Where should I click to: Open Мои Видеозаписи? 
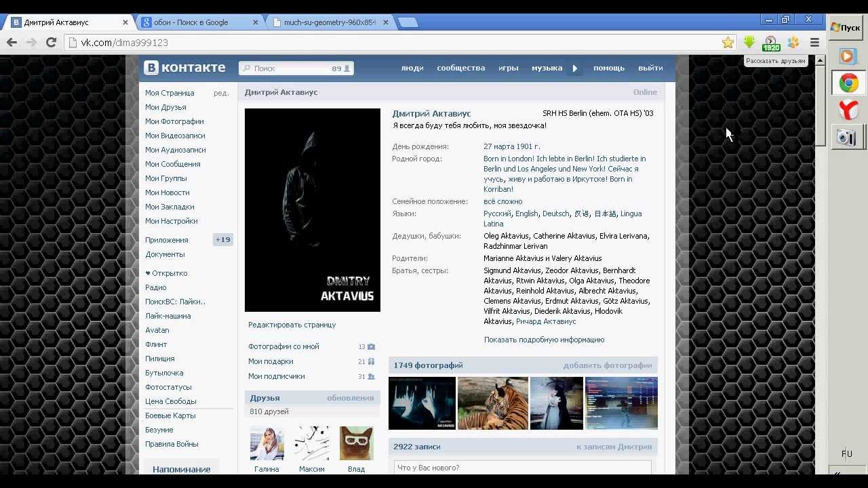(175, 136)
